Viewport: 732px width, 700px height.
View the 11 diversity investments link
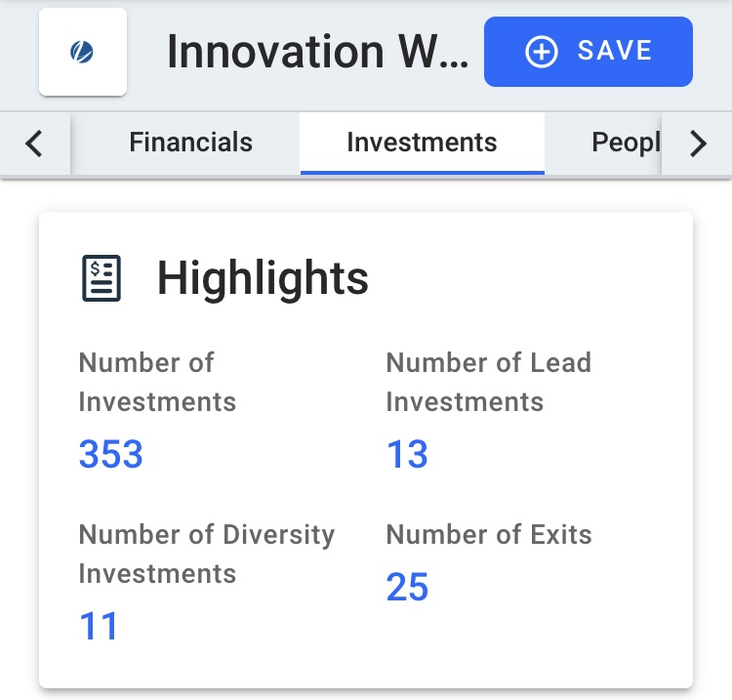coord(99,626)
